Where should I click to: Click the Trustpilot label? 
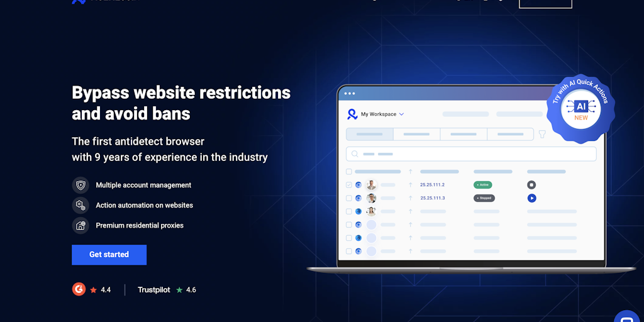click(x=154, y=289)
